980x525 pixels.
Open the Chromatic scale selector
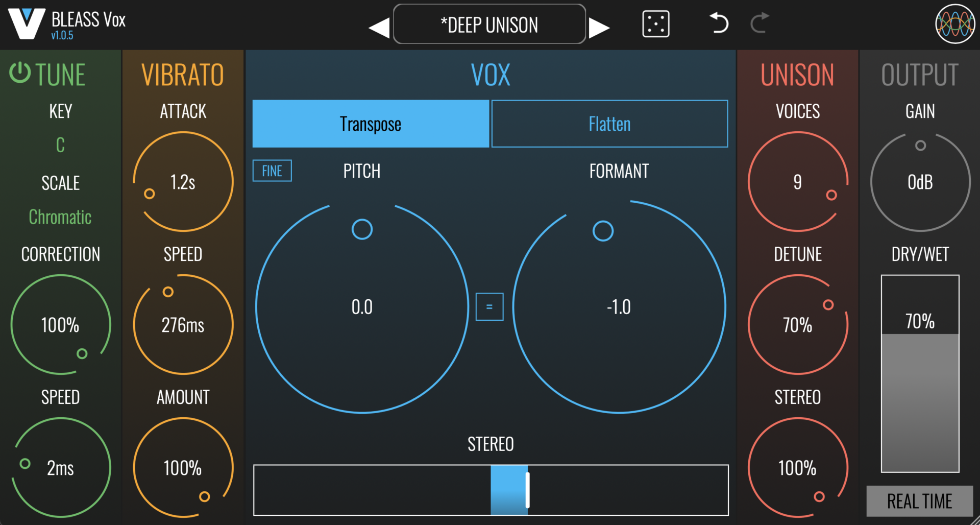pyautogui.click(x=60, y=217)
